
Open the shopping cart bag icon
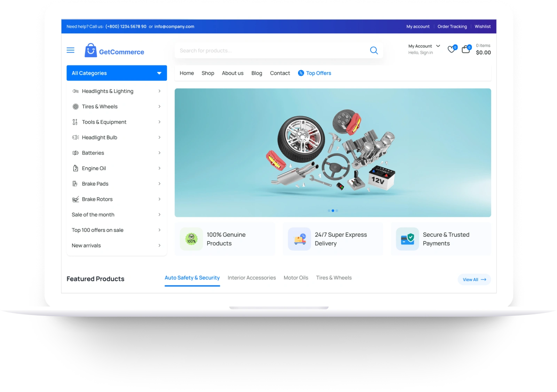[x=466, y=49]
